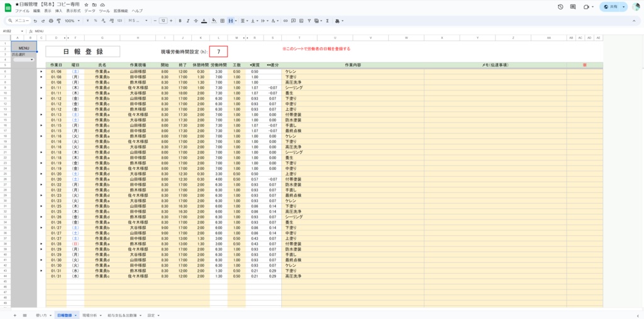The height and width of the screenshot is (319, 644).
Task: Activate the paint format tool
Action: pos(58,21)
